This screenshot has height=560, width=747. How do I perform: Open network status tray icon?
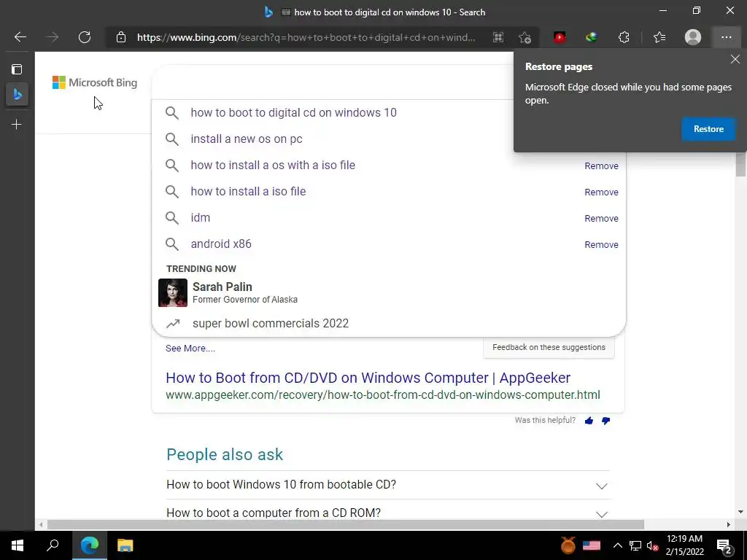(635, 545)
